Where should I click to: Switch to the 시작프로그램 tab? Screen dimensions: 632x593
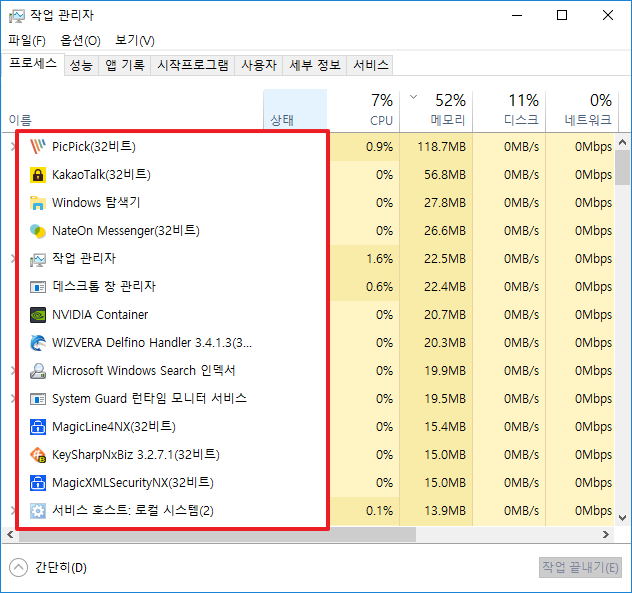click(x=193, y=65)
